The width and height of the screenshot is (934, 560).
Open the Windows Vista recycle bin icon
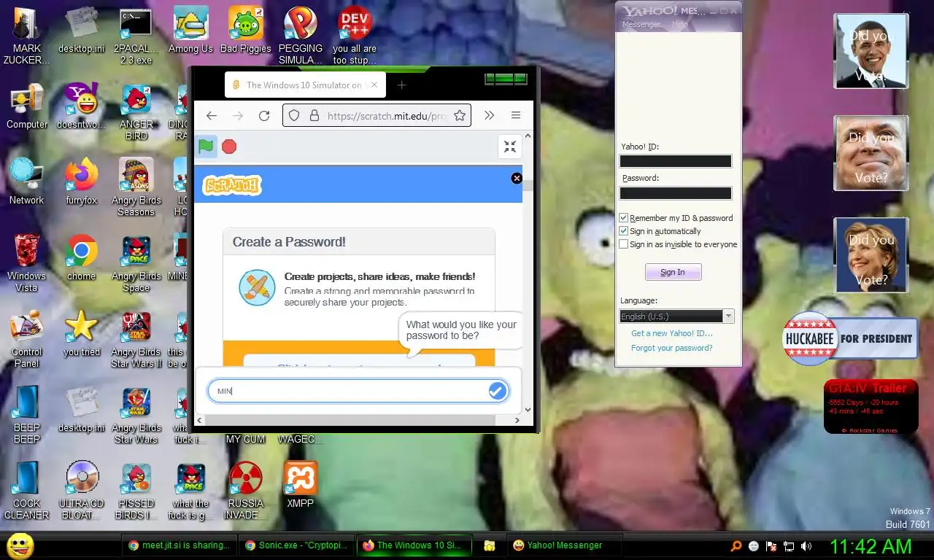pyautogui.click(x=27, y=264)
